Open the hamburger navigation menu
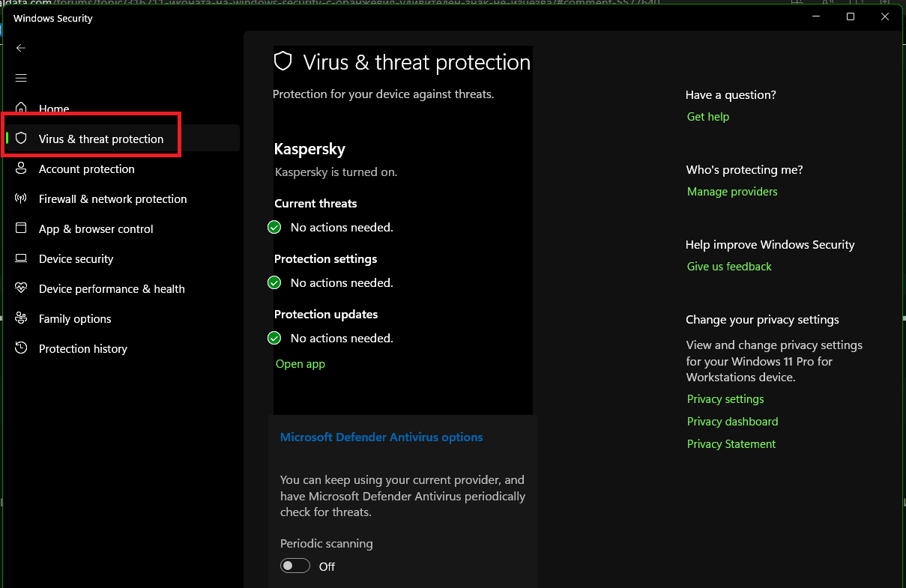 pos(21,78)
